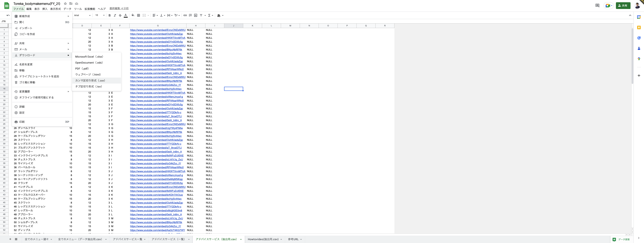Click the Name Box showing J16
644x243 pixels.
coord(4,21)
